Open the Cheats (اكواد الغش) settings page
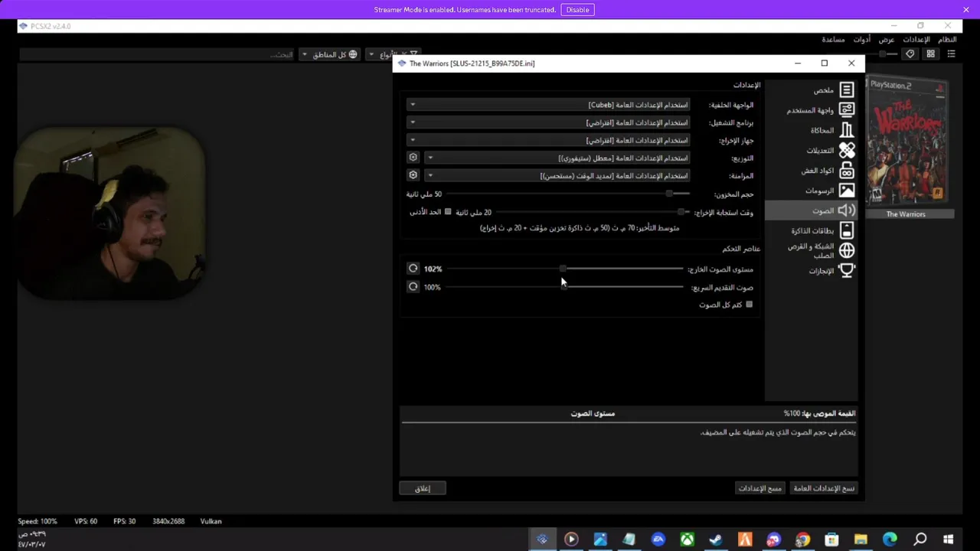This screenshot has height=551, width=980. [812, 170]
